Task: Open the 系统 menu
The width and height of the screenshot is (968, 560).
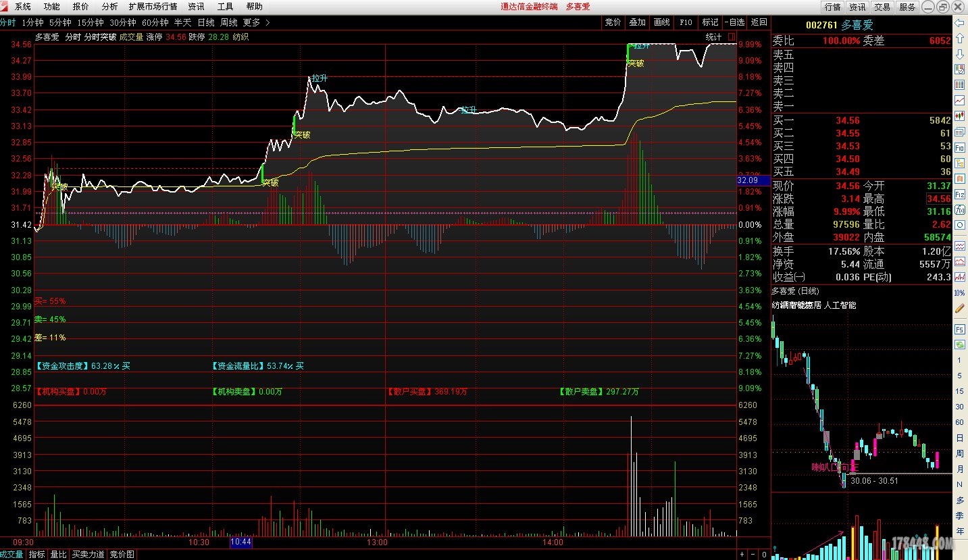Action: (x=23, y=6)
